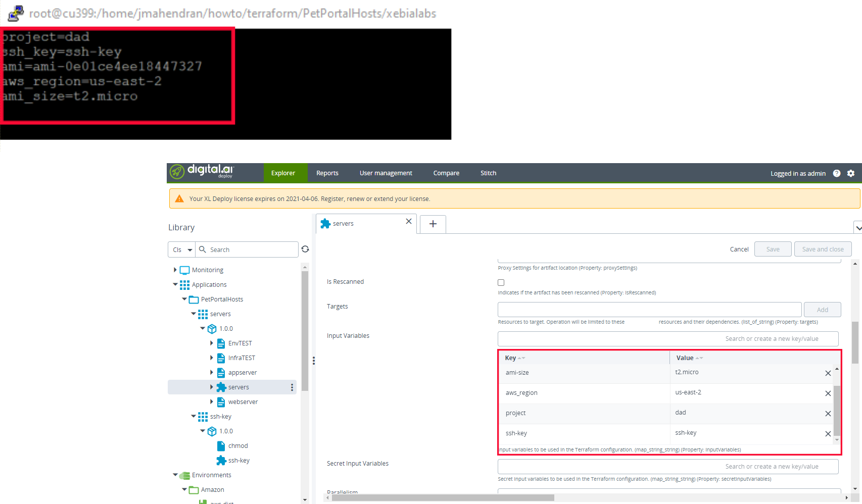Image resolution: width=862 pixels, height=504 pixels.
Task: Open the servers row three-dot menu
Action: tap(292, 387)
